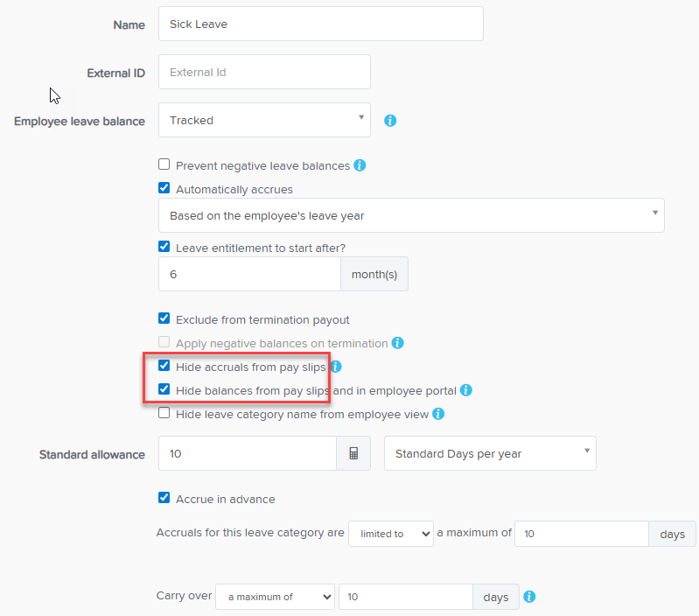Uncheck Automatically accrues checkbox
The width and height of the screenshot is (699, 616).
[x=164, y=188]
